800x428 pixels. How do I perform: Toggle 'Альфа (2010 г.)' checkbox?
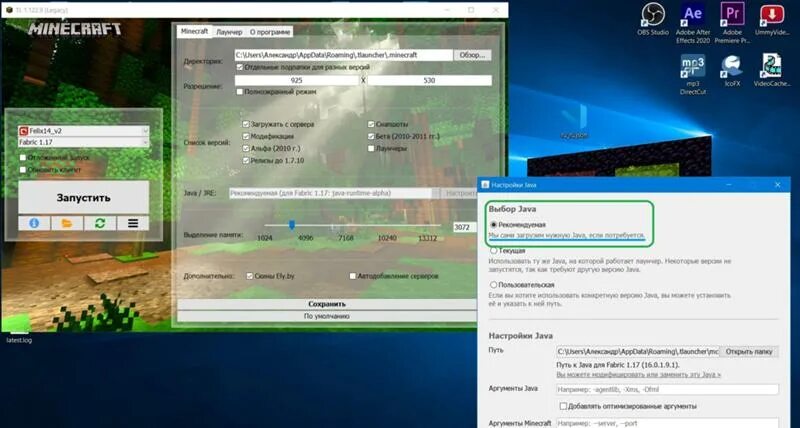click(245, 148)
